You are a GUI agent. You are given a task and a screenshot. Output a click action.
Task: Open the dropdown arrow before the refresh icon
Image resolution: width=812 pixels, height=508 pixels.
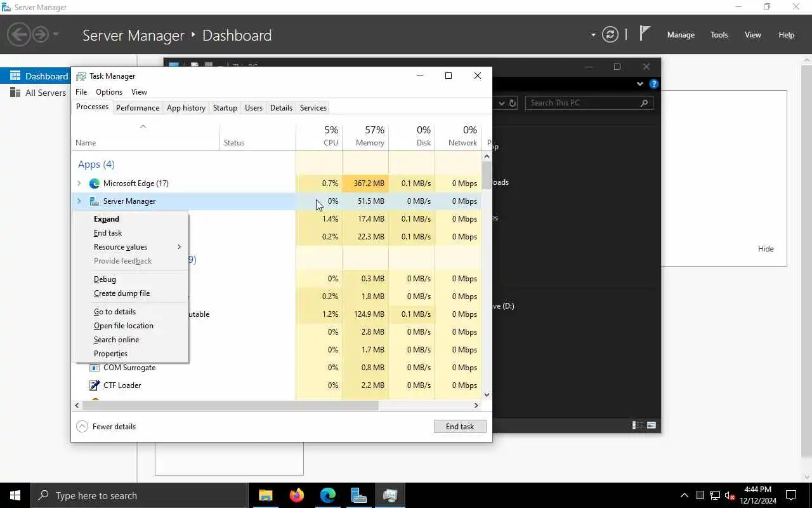click(593, 35)
